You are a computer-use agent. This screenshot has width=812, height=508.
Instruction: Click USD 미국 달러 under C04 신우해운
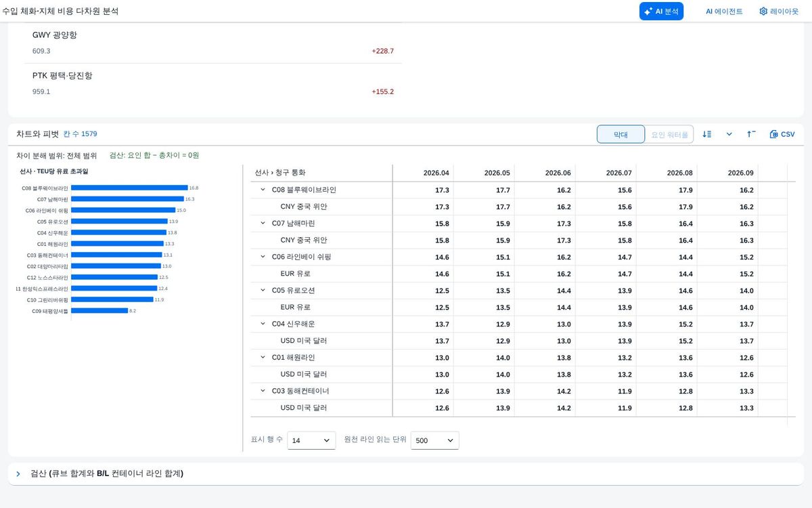304,341
